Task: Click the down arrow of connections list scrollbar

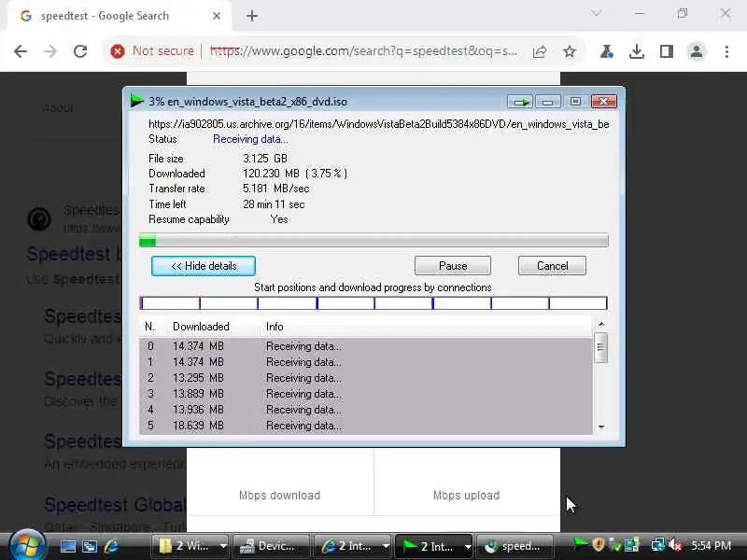Action: tap(601, 427)
